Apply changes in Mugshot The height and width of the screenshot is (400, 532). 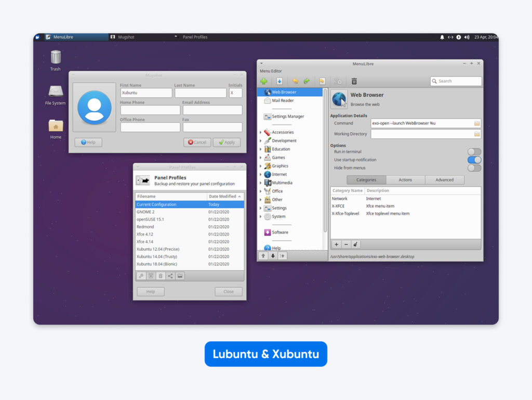coord(227,142)
